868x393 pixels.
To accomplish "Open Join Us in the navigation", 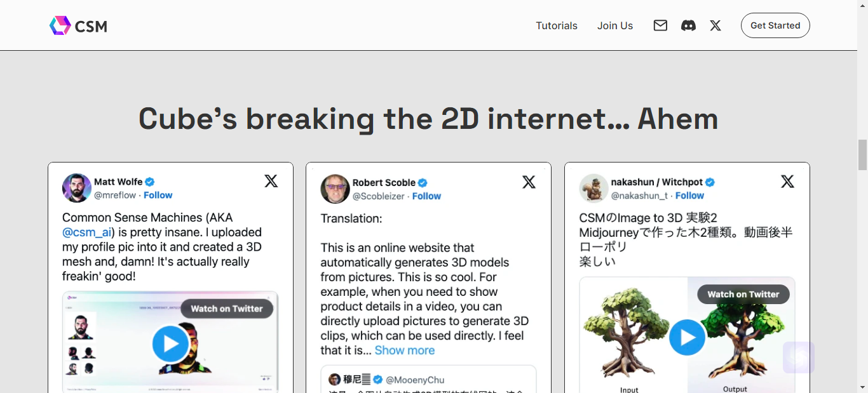I will 615,25.
